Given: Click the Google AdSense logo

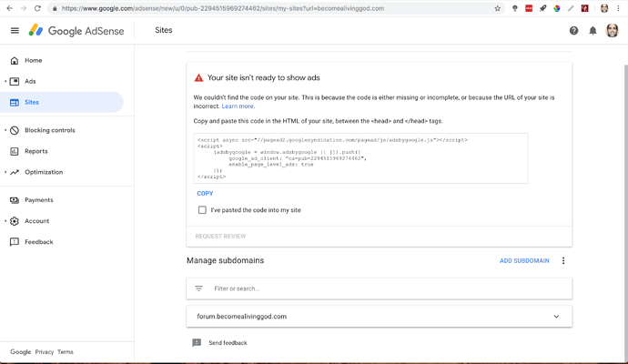Looking at the screenshot, I should pyautogui.click(x=76, y=30).
